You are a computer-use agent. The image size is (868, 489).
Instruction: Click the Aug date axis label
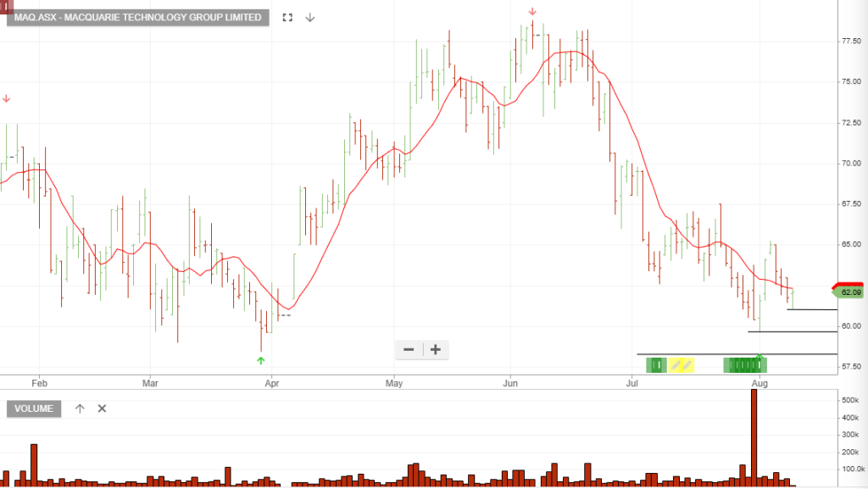(760, 383)
